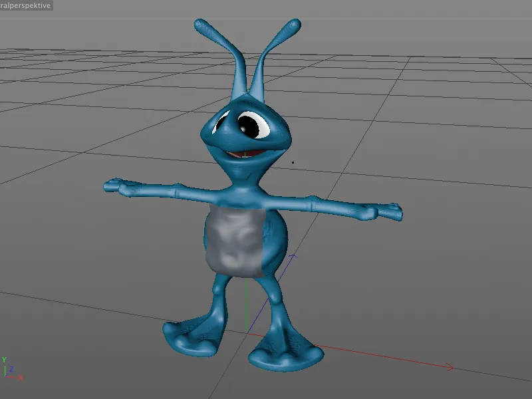
Task: Click the green Y-axis handle below the alien
Action: coord(247,304)
